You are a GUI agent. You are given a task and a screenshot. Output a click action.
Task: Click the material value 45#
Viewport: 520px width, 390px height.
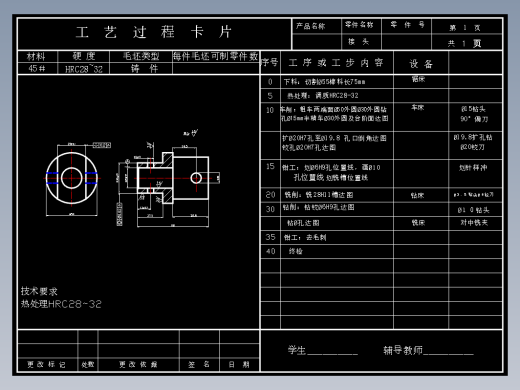(37, 68)
